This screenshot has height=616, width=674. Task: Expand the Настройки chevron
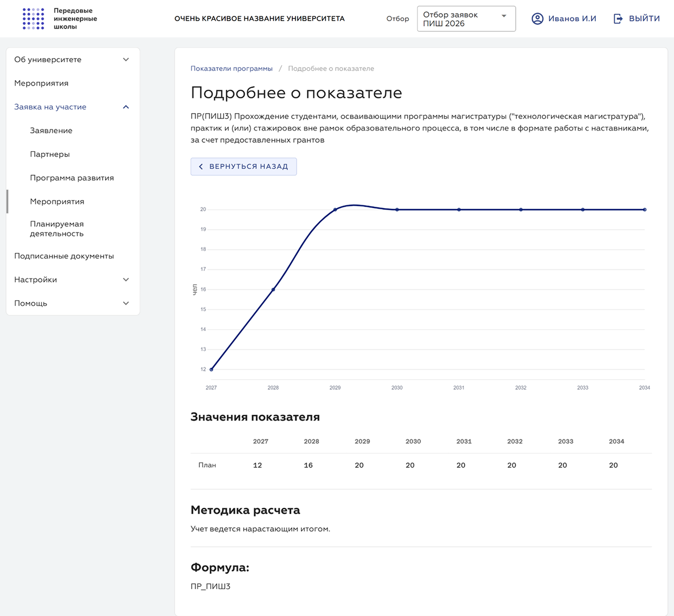click(126, 280)
